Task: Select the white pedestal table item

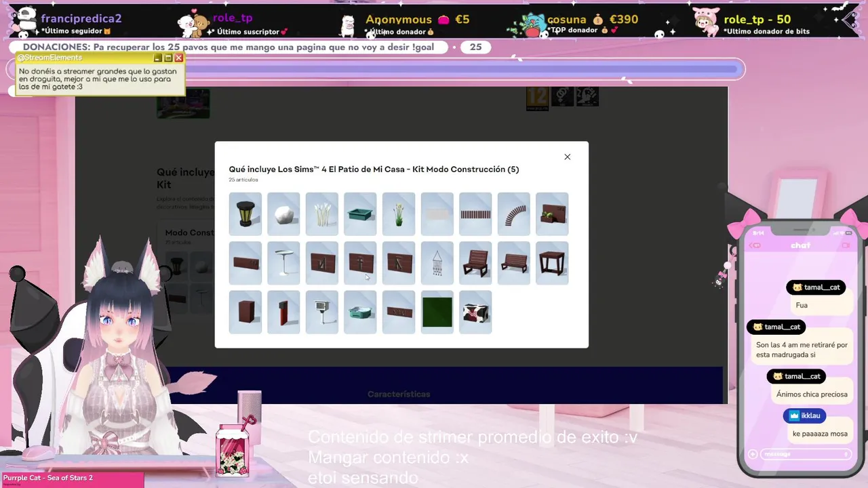Action: point(283,263)
